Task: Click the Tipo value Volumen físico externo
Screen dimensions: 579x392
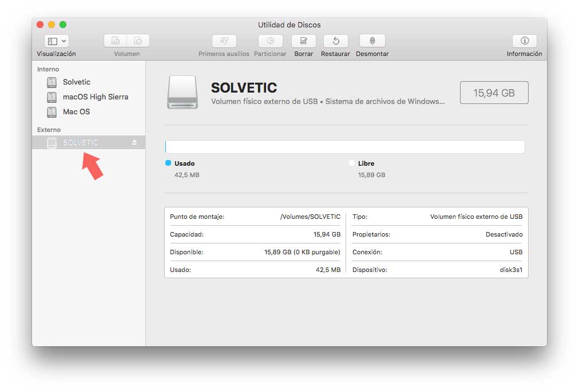Action: 477,217
